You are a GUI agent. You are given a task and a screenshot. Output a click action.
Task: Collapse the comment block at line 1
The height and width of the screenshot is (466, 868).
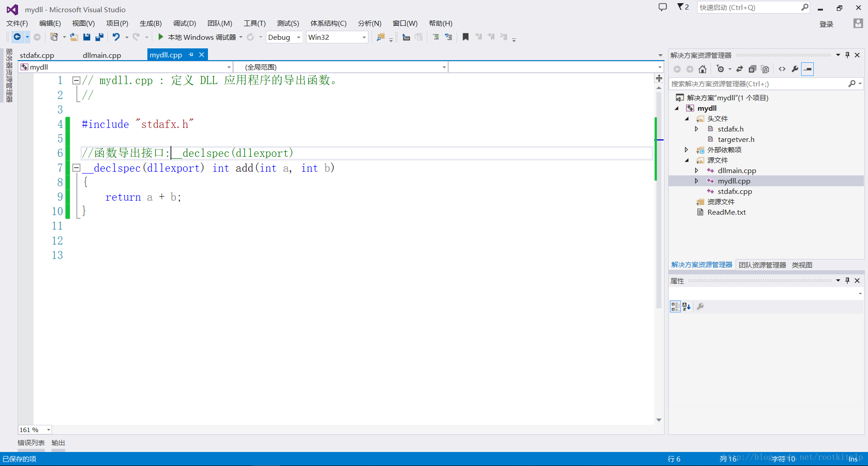point(76,80)
